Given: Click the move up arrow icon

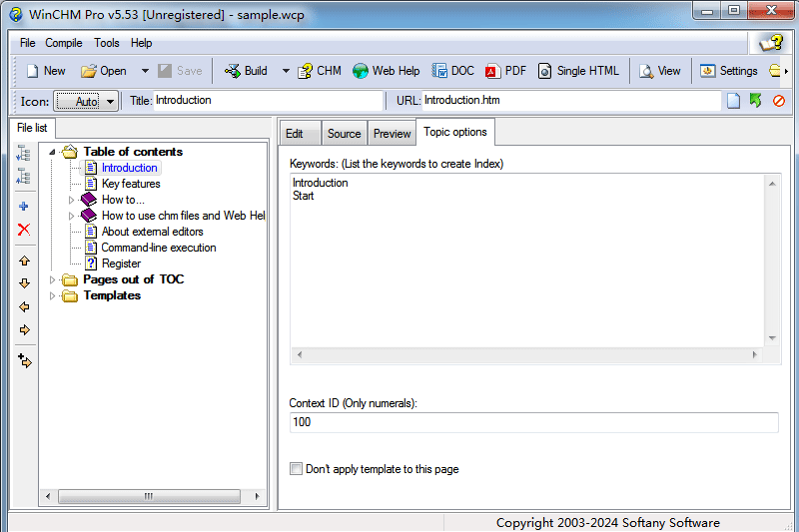Looking at the screenshot, I should coord(24,261).
